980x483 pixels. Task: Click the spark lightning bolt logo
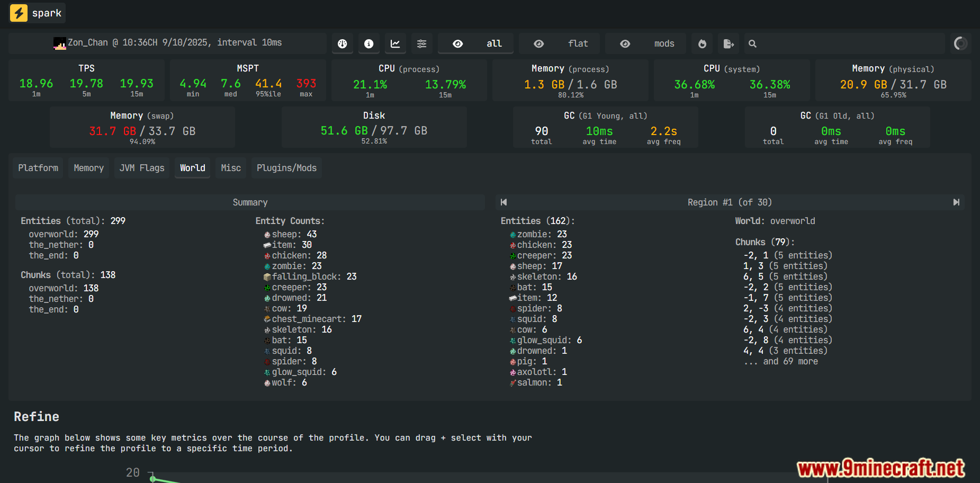point(19,13)
